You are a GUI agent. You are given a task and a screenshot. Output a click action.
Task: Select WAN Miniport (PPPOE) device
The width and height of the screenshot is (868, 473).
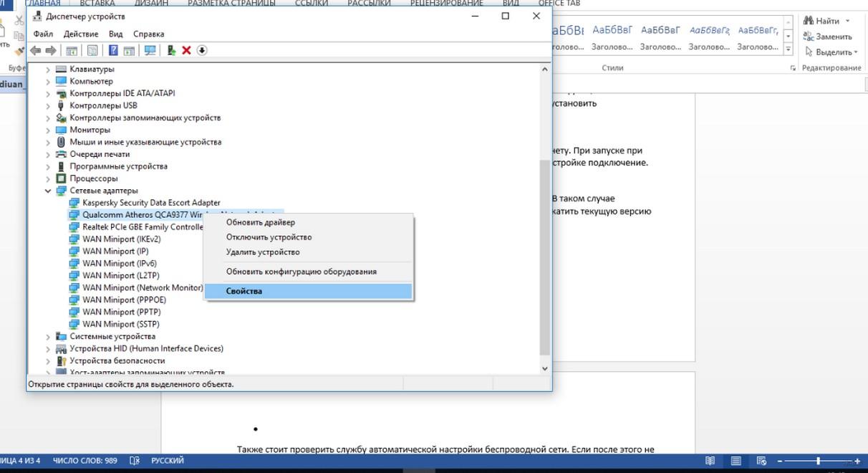point(124,300)
